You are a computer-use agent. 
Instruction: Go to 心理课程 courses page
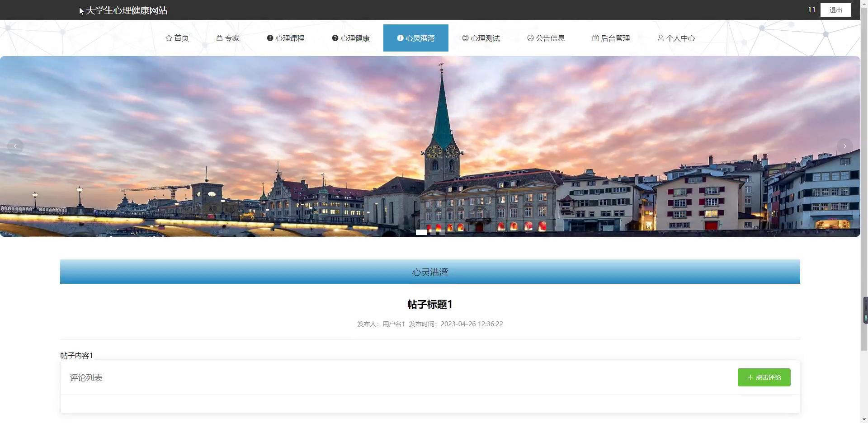point(286,38)
